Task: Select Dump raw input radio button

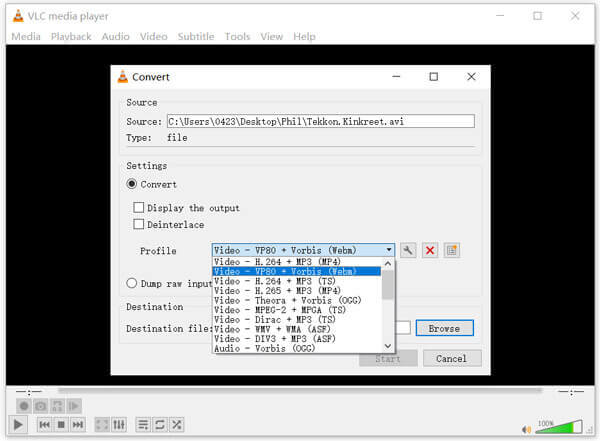Action: click(x=132, y=283)
